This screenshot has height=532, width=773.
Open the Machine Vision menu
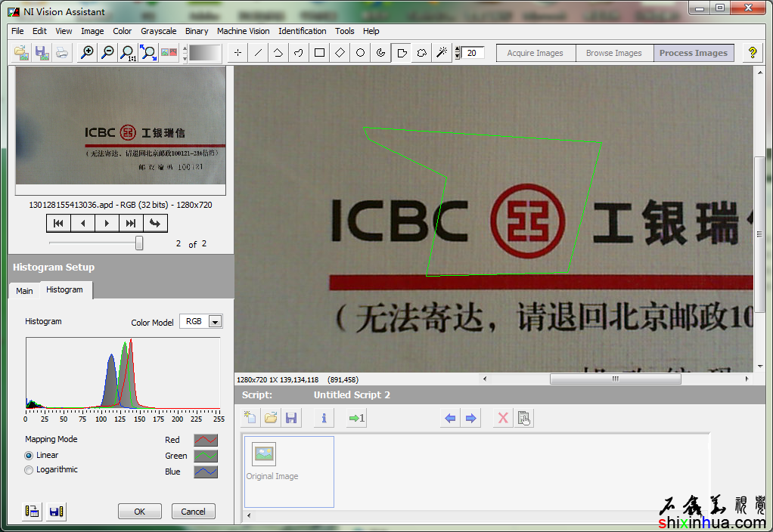point(243,31)
